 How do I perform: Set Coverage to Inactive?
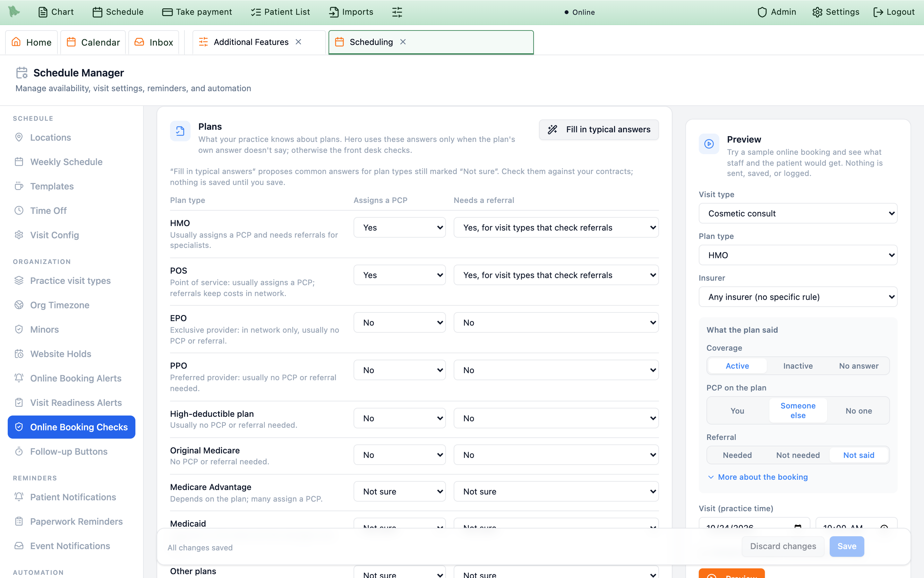pyautogui.click(x=798, y=366)
